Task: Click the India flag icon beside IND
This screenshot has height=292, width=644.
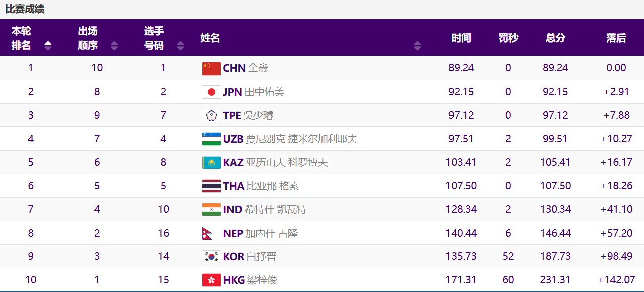Action: point(210,209)
